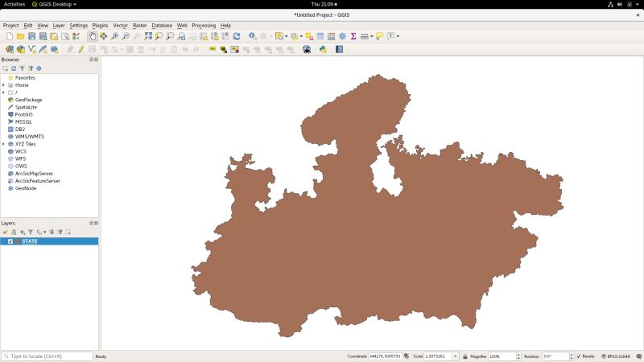Image resolution: width=644 pixels, height=362 pixels.
Task: Open the Processing menu
Action: point(204,26)
